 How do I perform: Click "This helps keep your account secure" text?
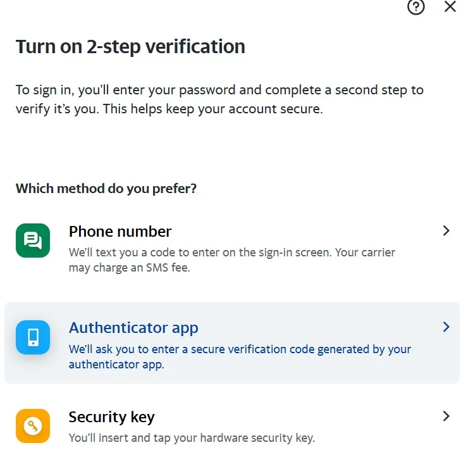(x=213, y=109)
